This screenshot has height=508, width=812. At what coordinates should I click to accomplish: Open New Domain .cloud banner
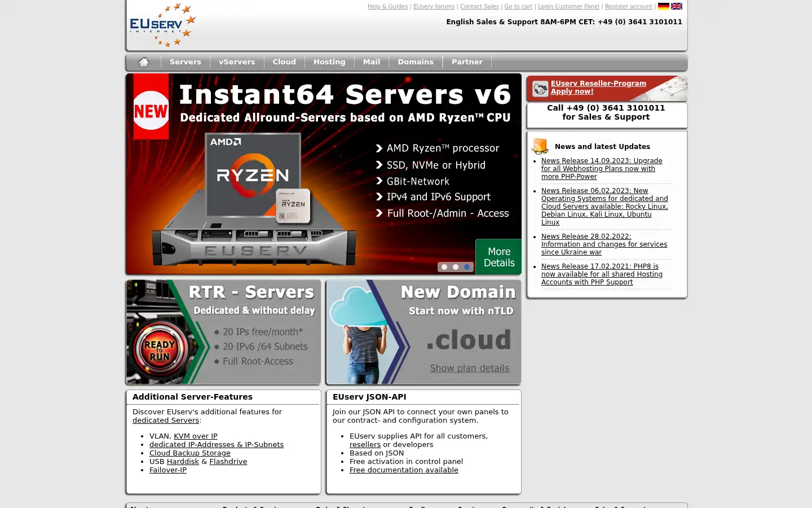click(x=423, y=332)
